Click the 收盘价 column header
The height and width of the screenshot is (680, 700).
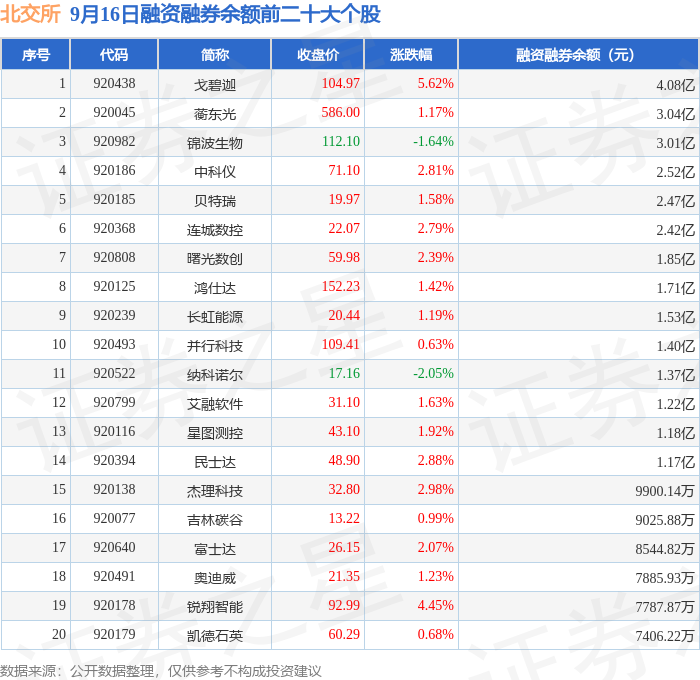point(318,54)
